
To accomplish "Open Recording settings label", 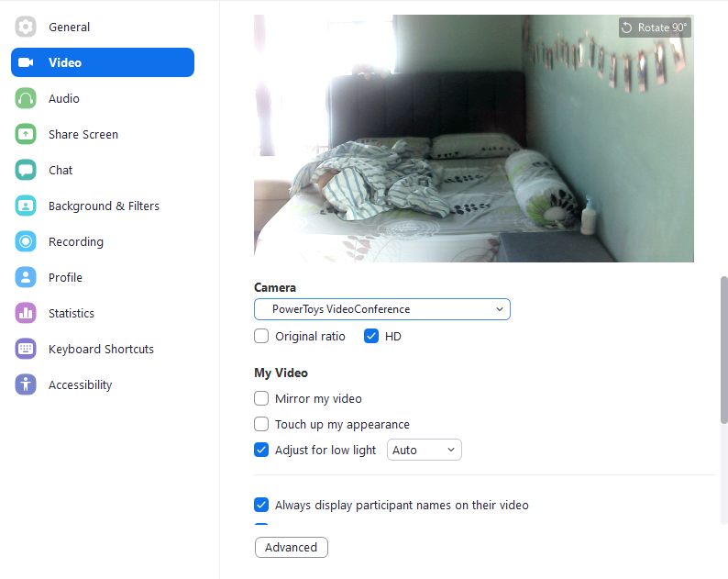I will (76, 241).
